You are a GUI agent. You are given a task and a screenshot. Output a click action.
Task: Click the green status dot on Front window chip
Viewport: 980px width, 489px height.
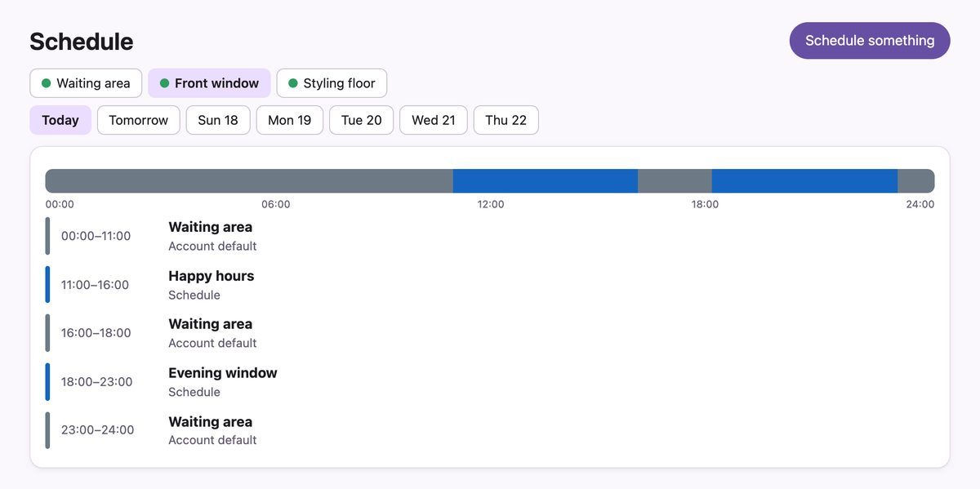[164, 83]
